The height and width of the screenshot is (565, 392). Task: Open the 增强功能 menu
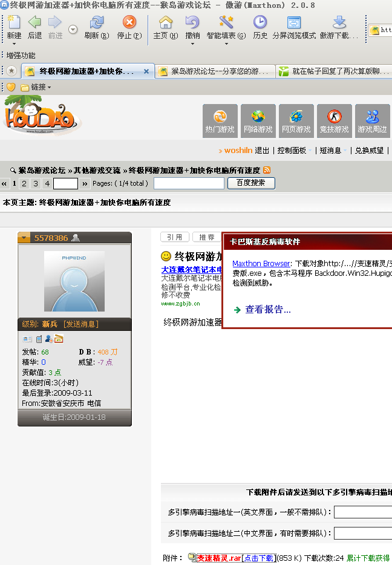coord(21,55)
